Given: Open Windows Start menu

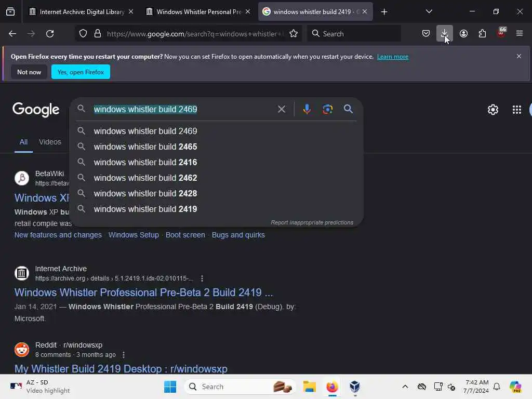Looking at the screenshot, I should point(170,387).
